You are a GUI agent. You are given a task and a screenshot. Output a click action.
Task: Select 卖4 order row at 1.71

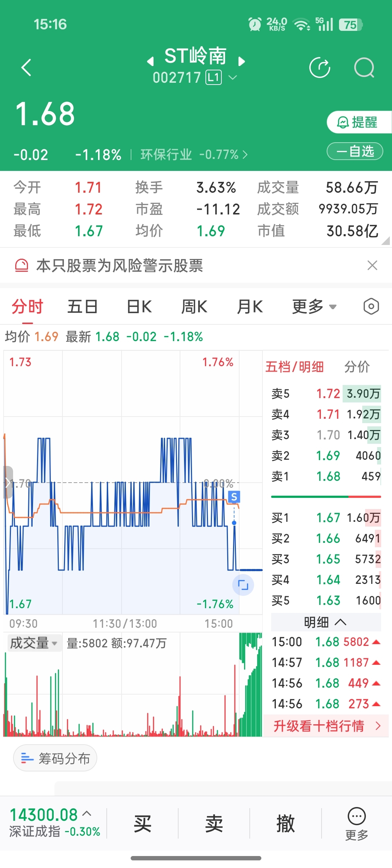tap(326, 414)
